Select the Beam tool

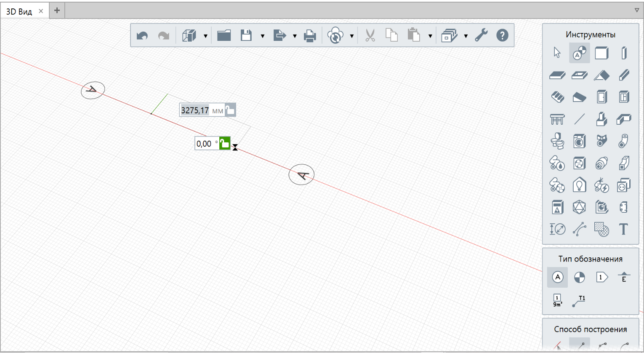[x=624, y=75]
